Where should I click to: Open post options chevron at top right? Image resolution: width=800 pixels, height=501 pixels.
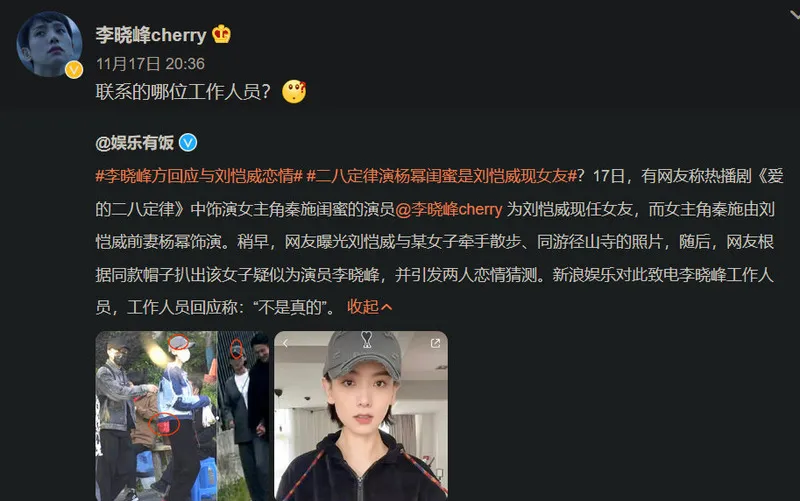click(794, 15)
